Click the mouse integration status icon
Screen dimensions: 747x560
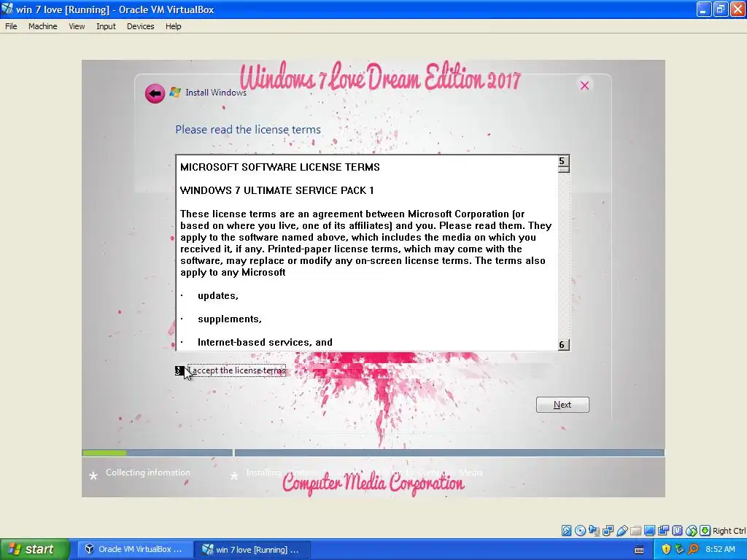[692, 531]
